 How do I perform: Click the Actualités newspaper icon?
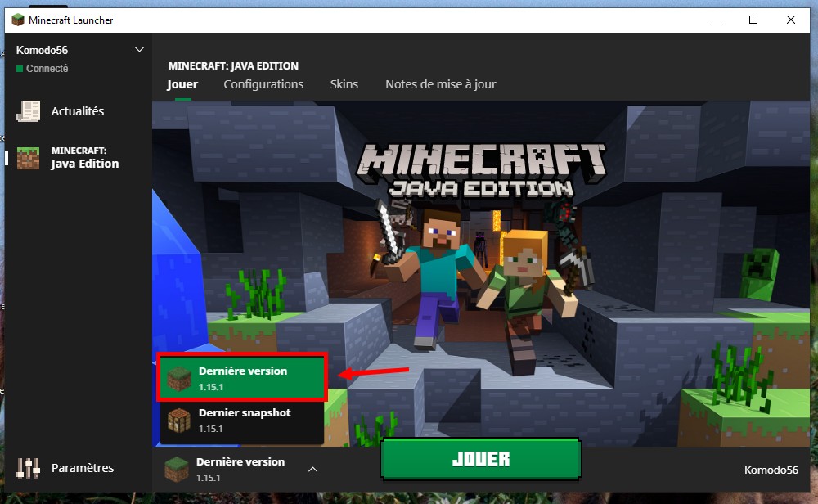28,111
